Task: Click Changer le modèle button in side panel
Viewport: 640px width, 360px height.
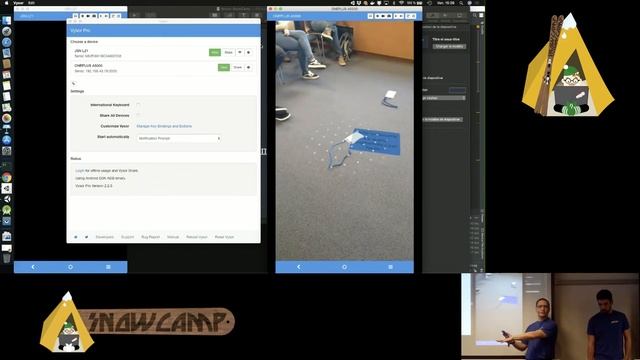Action: tap(449, 47)
